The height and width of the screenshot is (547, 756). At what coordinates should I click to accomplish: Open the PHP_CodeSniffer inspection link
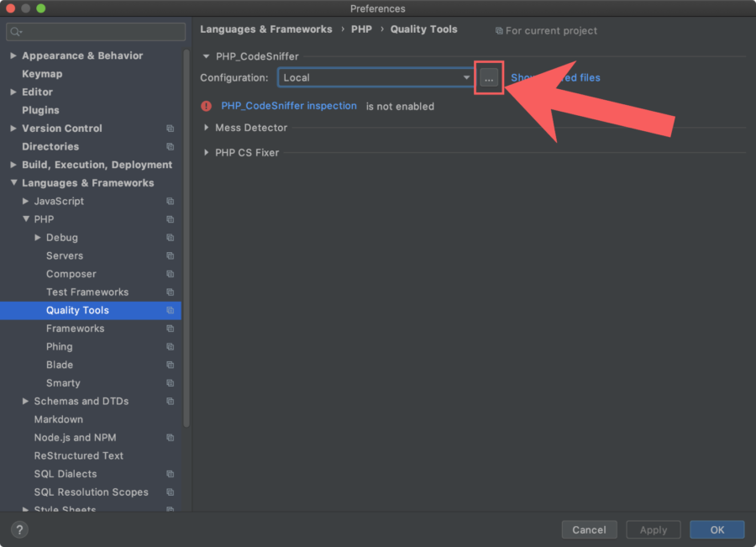(x=289, y=106)
